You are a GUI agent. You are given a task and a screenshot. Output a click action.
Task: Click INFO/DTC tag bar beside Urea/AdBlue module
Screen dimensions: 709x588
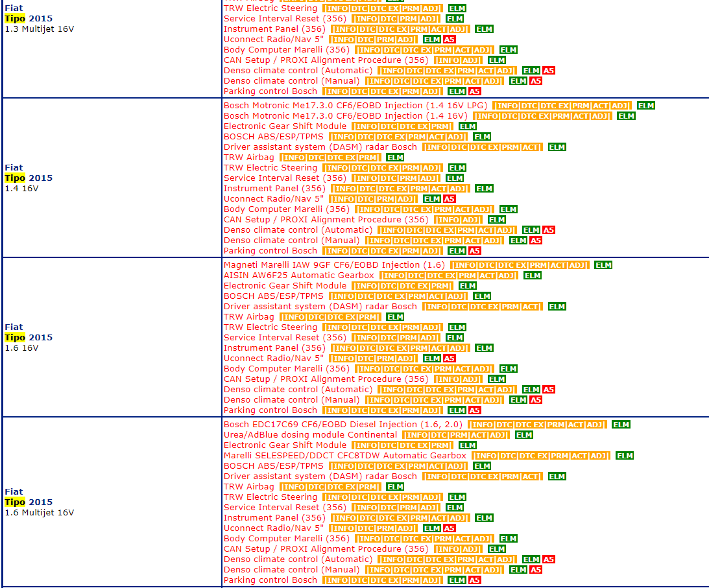tap(455, 435)
